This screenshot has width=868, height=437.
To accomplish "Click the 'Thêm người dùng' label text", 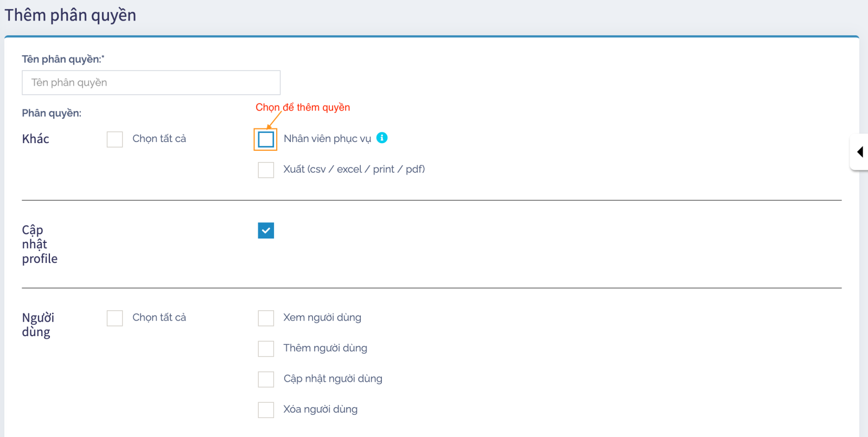I will click(325, 348).
